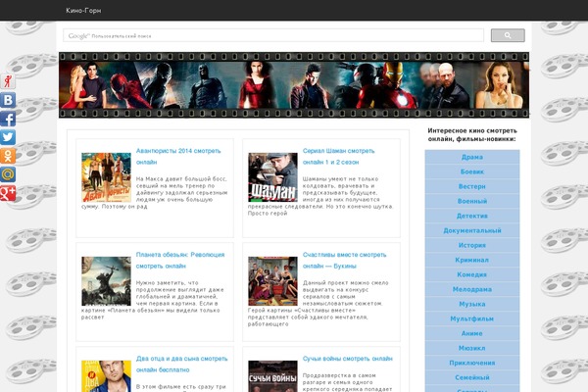Screen dimensions: 588x392
Task: Share page on Facebook
Action: pos(8,119)
